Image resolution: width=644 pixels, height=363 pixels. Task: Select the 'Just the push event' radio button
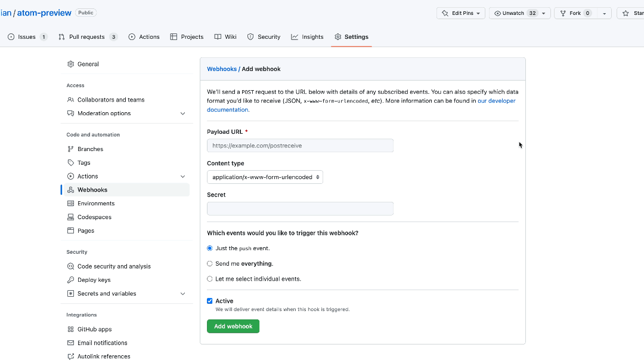210,248
